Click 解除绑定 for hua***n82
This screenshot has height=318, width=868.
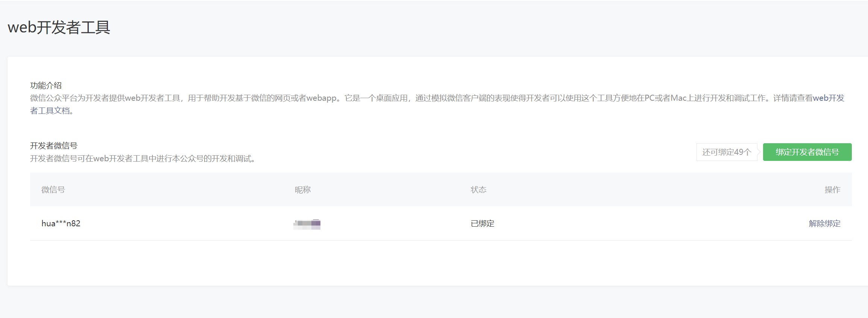pyautogui.click(x=824, y=223)
